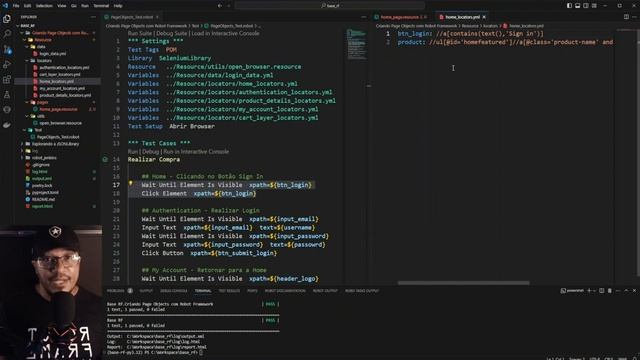
Task: Open login_data.yml in the explorer
Action: (53, 53)
